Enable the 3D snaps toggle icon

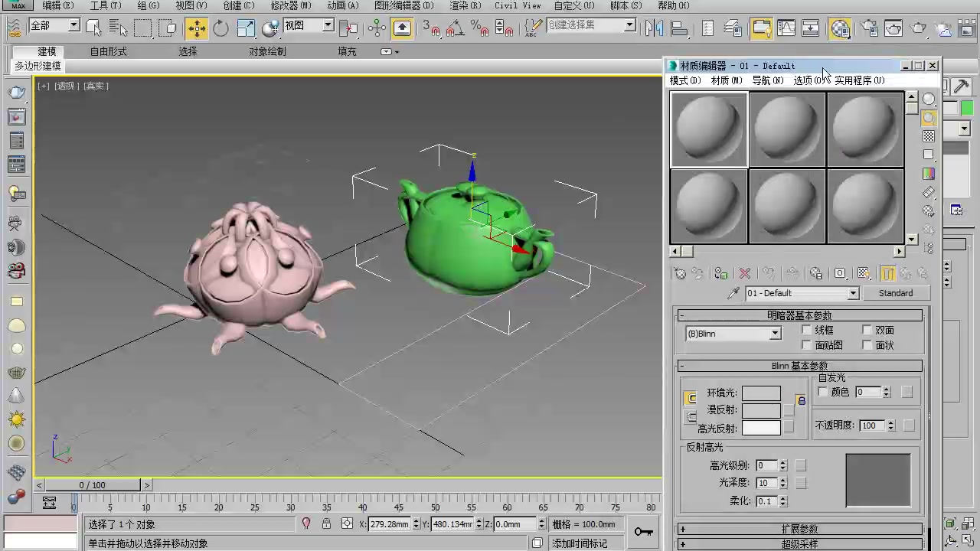tap(434, 29)
